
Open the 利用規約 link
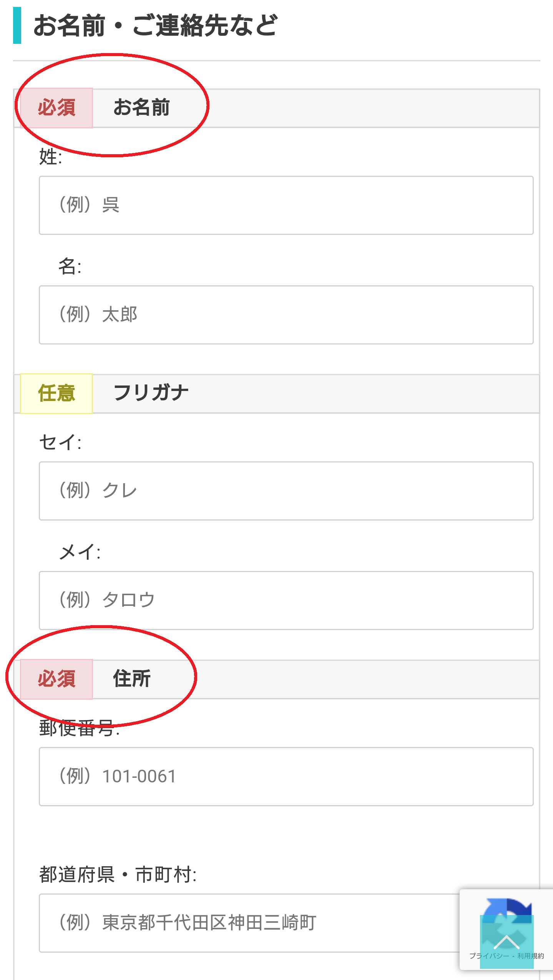tap(531, 956)
